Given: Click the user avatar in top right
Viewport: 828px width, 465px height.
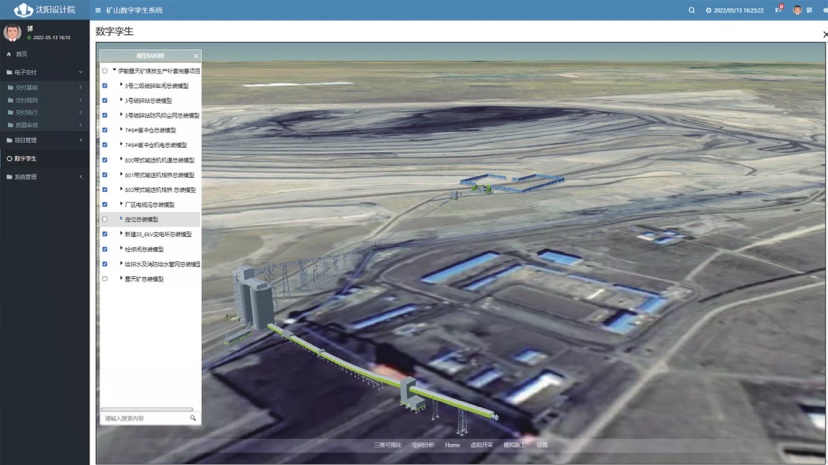Looking at the screenshot, I should [797, 10].
